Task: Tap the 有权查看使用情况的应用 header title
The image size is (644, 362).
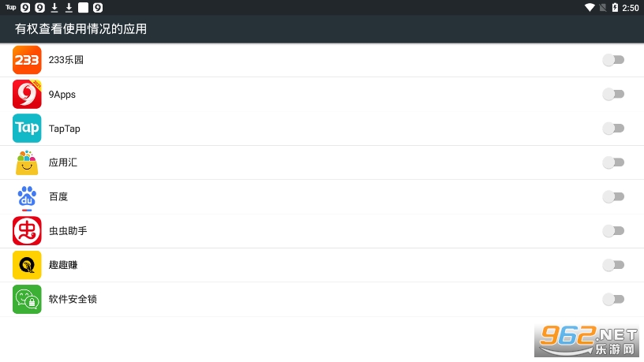Action: (x=80, y=29)
